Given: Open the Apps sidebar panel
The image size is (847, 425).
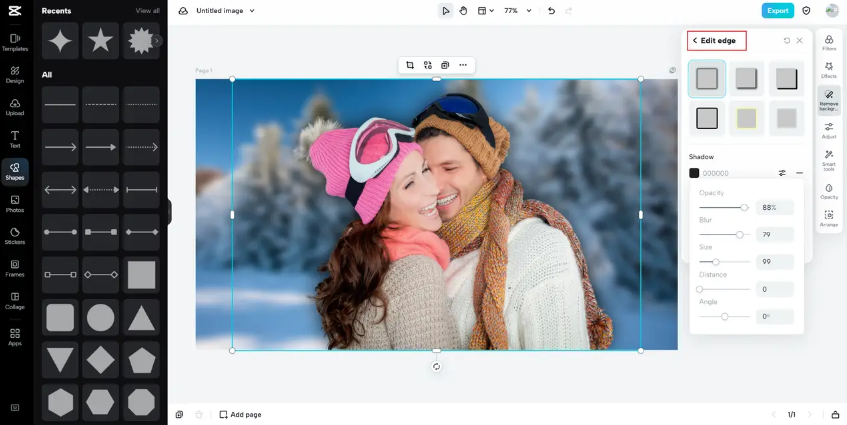Looking at the screenshot, I should point(15,337).
